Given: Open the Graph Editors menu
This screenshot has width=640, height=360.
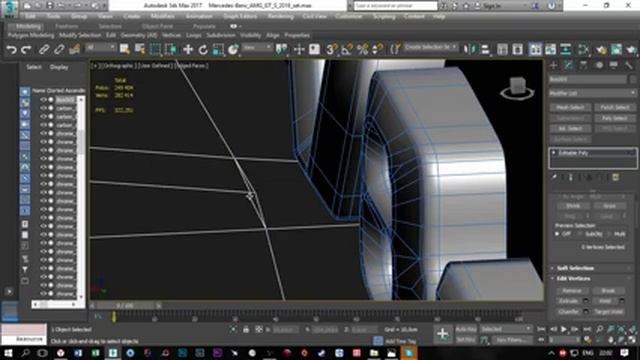Looking at the screenshot, I should 240,16.
